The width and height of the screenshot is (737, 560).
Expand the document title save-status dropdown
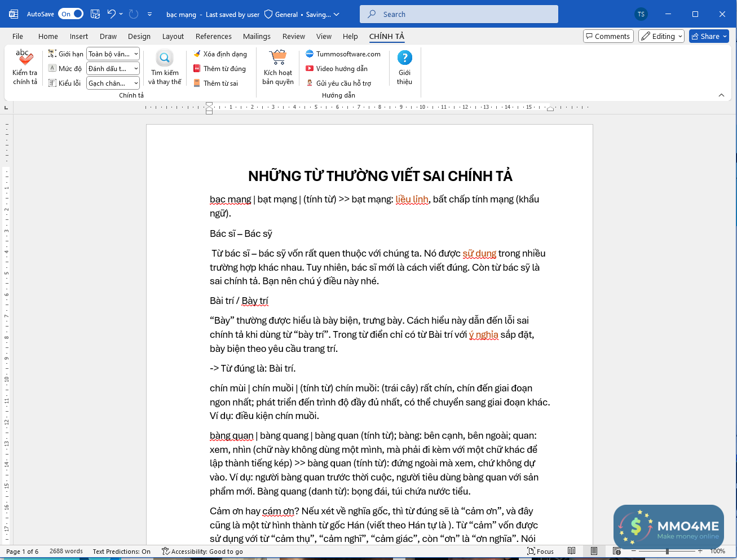pyautogui.click(x=337, y=14)
